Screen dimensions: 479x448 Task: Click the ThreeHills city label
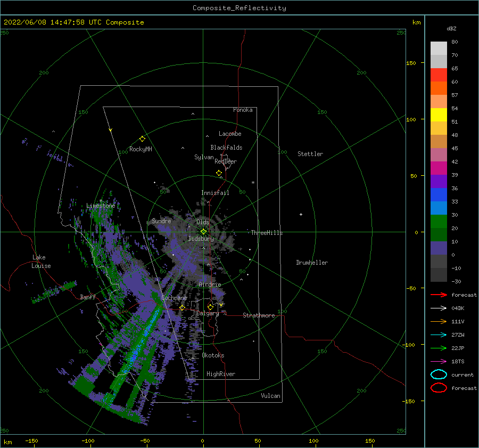pyautogui.click(x=267, y=233)
